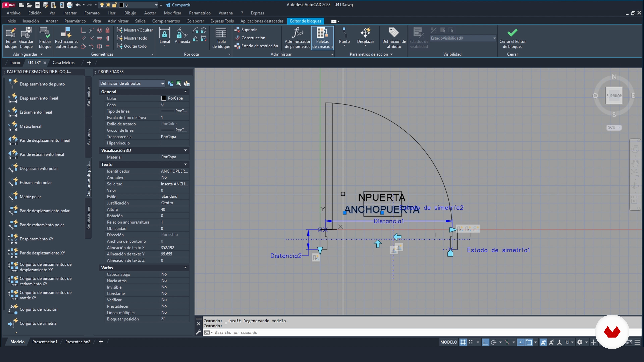Click the Lineal dimensional constraint icon
The width and height of the screenshot is (644, 362).
(x=165, y=33)
